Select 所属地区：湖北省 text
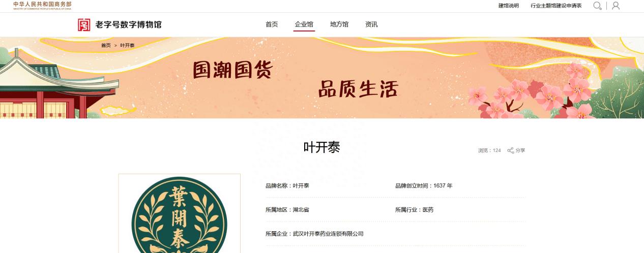This screenshot has width=644, height=253. 287,210
